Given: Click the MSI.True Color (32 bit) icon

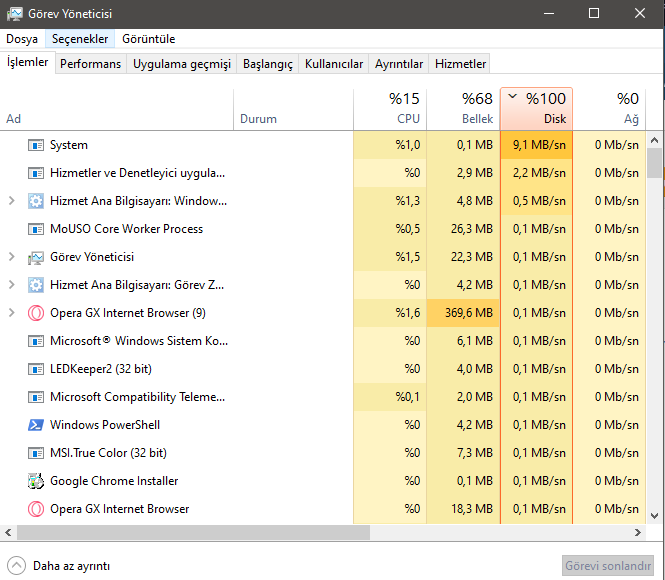Looking at the screenshot, I should coord(36,453).
